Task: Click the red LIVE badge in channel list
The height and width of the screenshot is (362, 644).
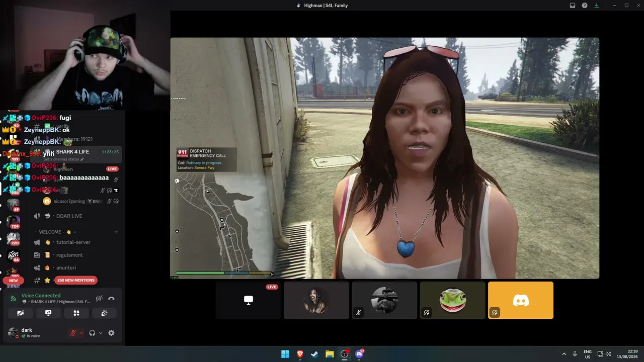Action: click(112, 169)
